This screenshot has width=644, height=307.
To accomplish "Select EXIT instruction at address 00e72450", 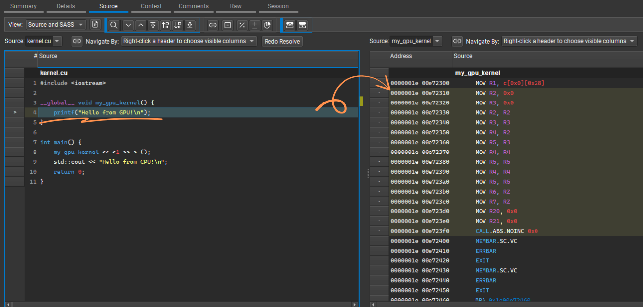I will coord(482,291).
